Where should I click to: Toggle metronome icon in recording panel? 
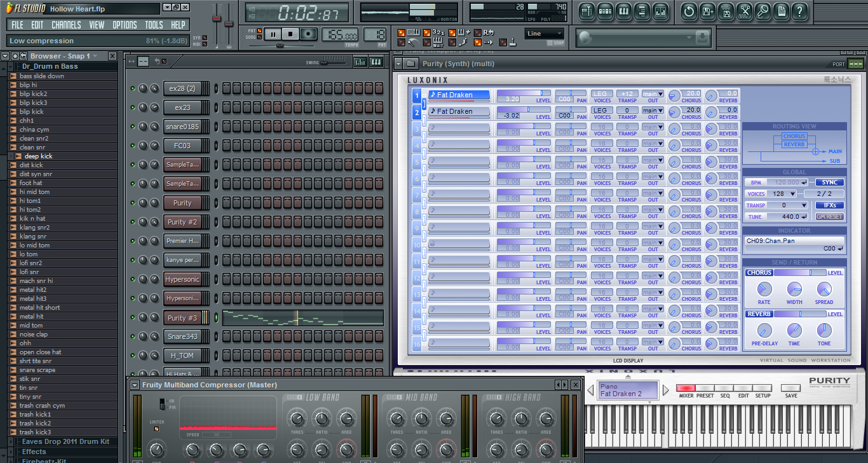click(x=402, y=43)
